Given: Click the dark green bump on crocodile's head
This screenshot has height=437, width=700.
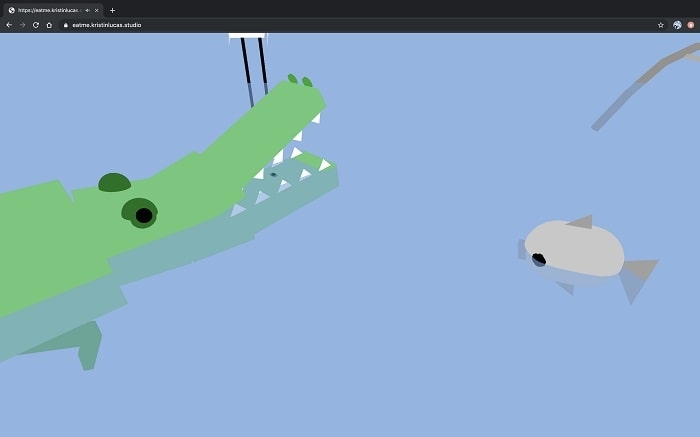Looking at the screenshot, I should [x=114, y=183].
